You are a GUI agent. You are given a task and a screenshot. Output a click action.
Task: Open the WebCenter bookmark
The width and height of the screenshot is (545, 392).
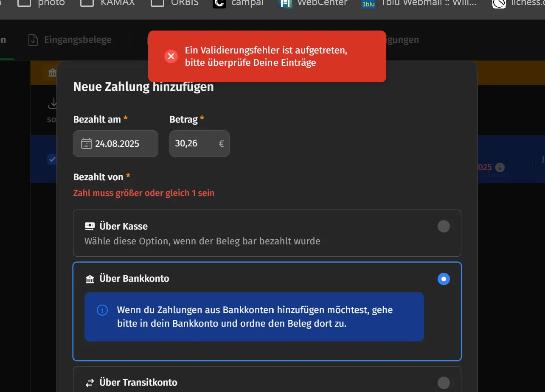point(313,3)
